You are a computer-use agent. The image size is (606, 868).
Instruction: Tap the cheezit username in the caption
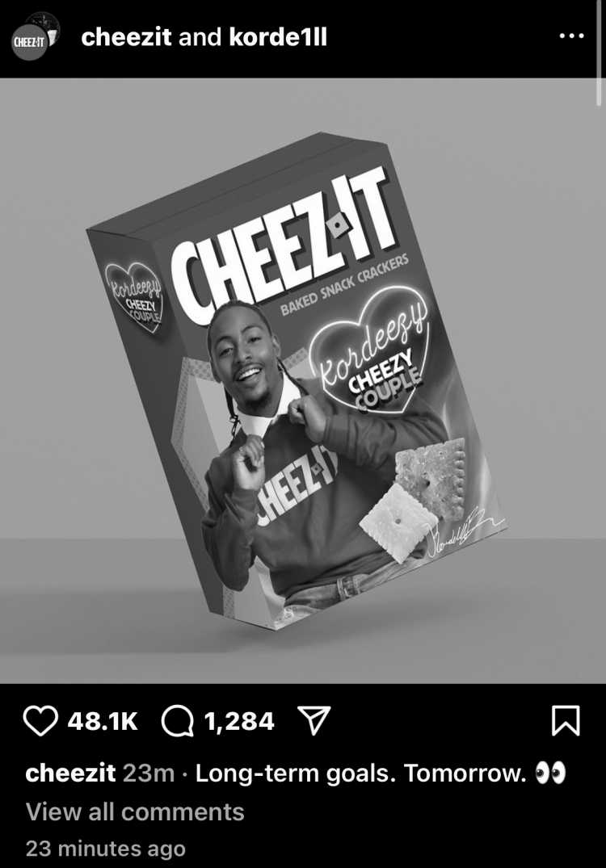tap(70, 773)
